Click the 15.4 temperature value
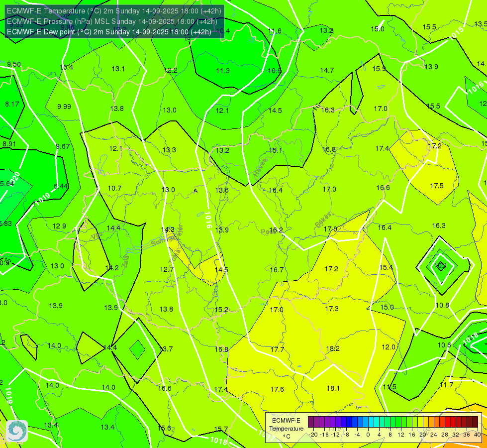 tap(386, 267)
